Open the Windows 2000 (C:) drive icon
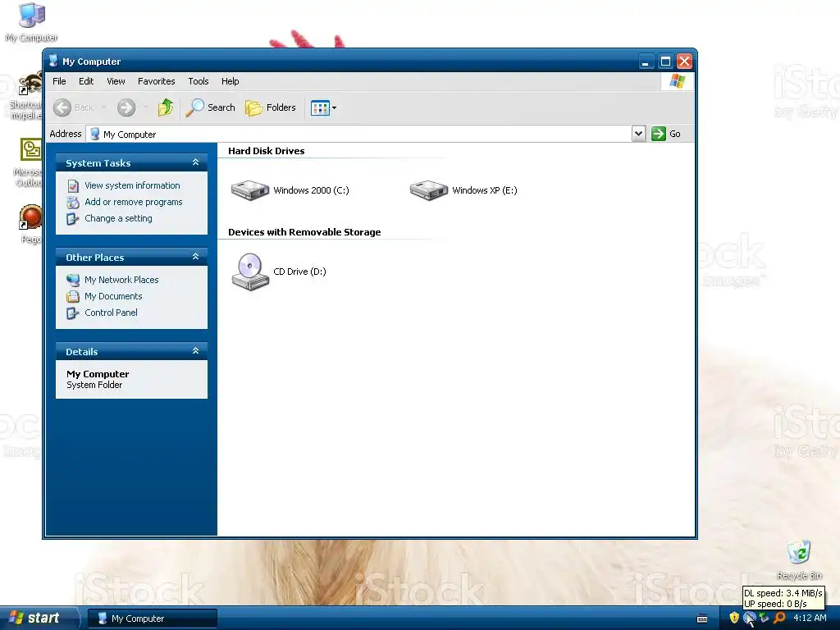Screen dimensions: 840x630 [x=249, y=190]
